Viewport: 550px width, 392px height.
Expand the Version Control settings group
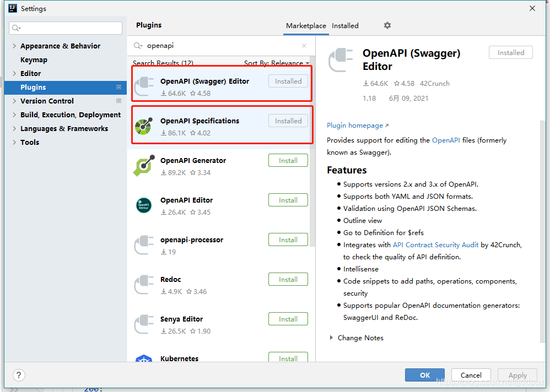14,101
